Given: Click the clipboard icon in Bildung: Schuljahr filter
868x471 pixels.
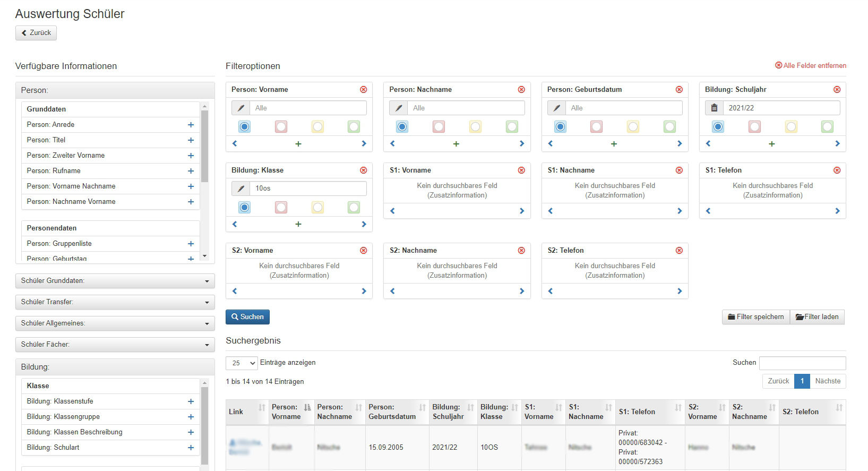Looking at the screenshot, I should pyautogui.click(x=715, y=108).
